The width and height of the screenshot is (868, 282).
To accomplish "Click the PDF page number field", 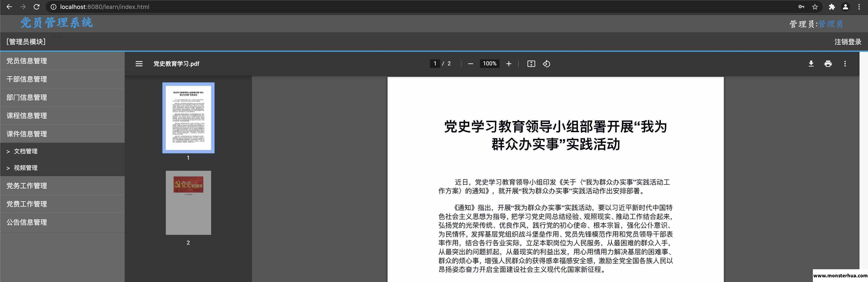I will click(435, 63).
